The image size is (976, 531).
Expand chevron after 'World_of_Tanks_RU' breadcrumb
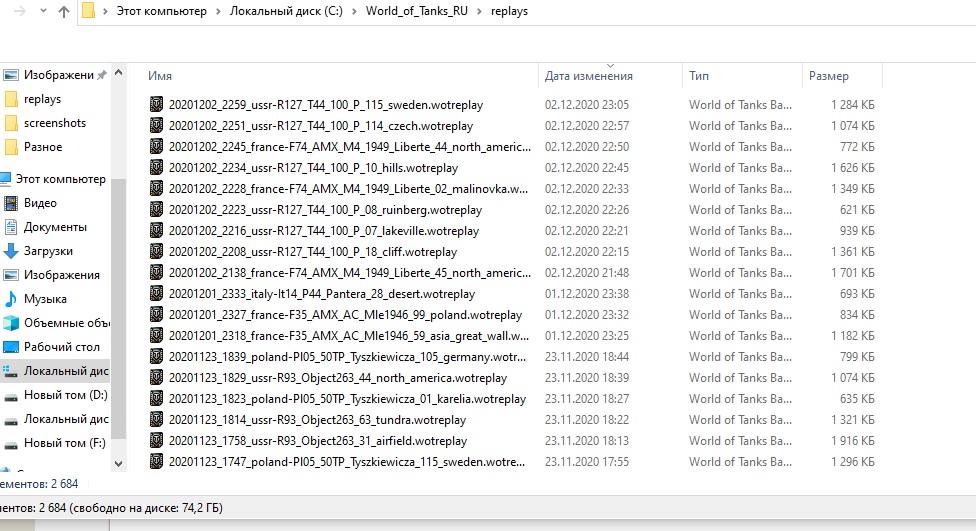479,11
